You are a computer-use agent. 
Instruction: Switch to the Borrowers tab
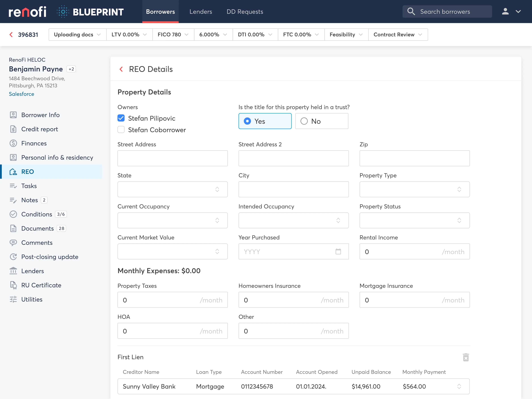coord(160,11)
